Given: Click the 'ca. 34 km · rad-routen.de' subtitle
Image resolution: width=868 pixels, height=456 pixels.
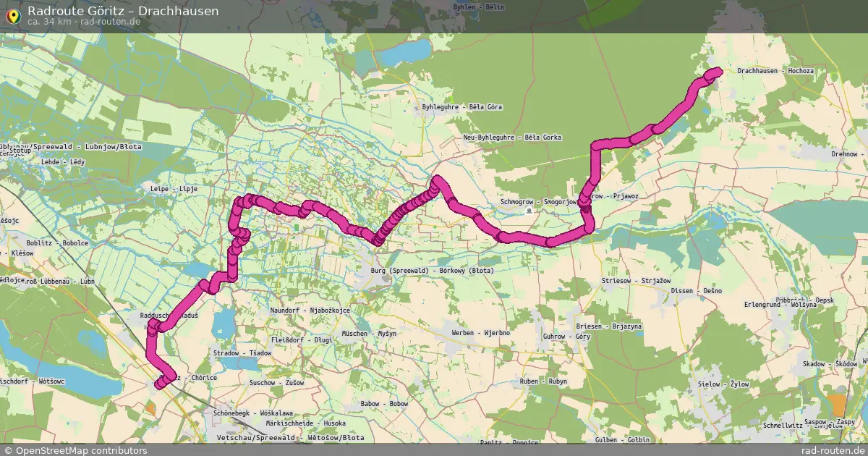Looking at the screenshot, I should (x=84, y=21).
